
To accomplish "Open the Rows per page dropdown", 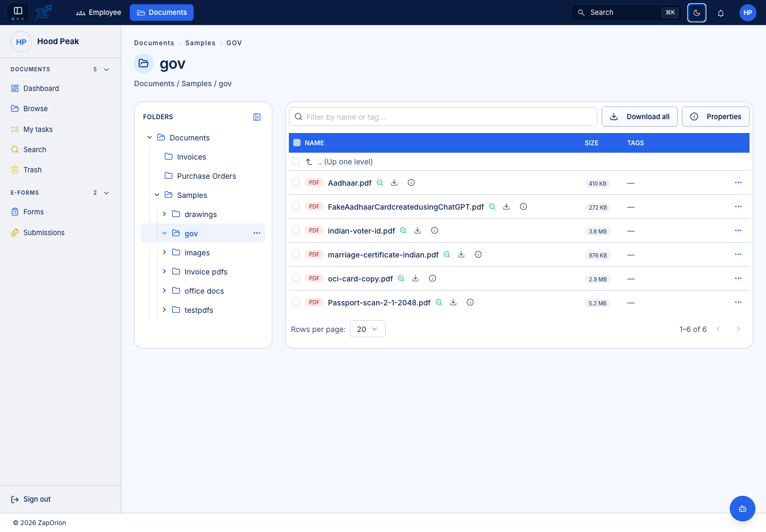I will coord(368,329).
